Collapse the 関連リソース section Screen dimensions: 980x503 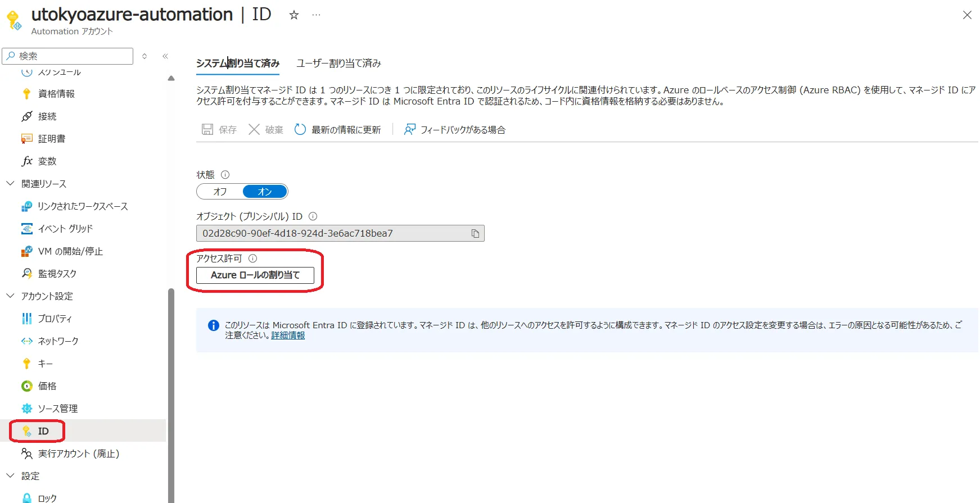click(x=10, y=184)
